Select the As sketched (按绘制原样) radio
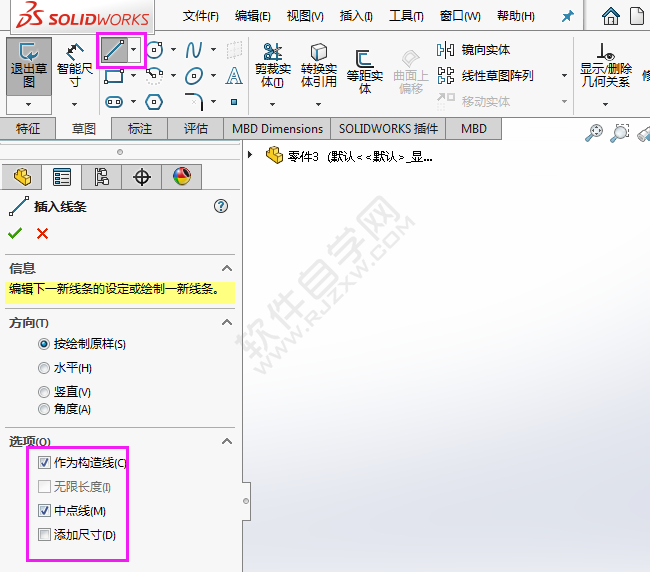The height and width of the screenshot is (572, 650). pyautogui.click(x=44, y=344)
